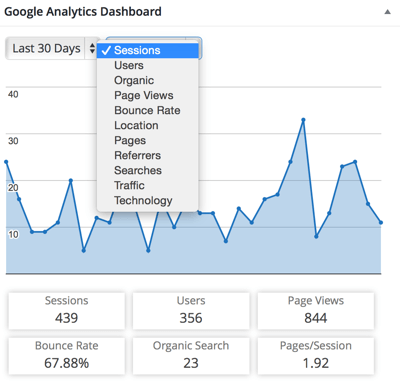Viewport: 400px width, 381px height.
Task: Pick Page Views in the dropdown list
Action: point(148,95)
